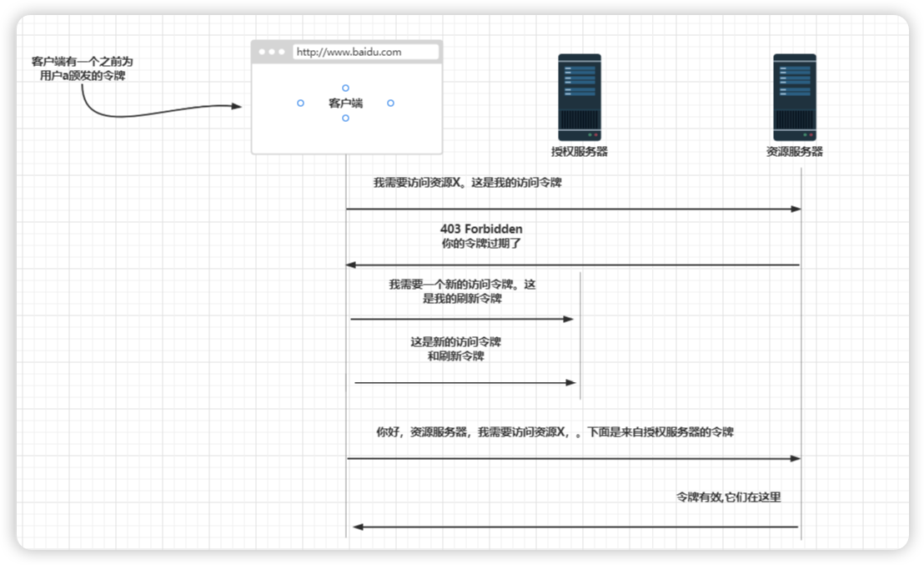Select the 授权服务器 label
924x565 pixels.
(580, 152)
